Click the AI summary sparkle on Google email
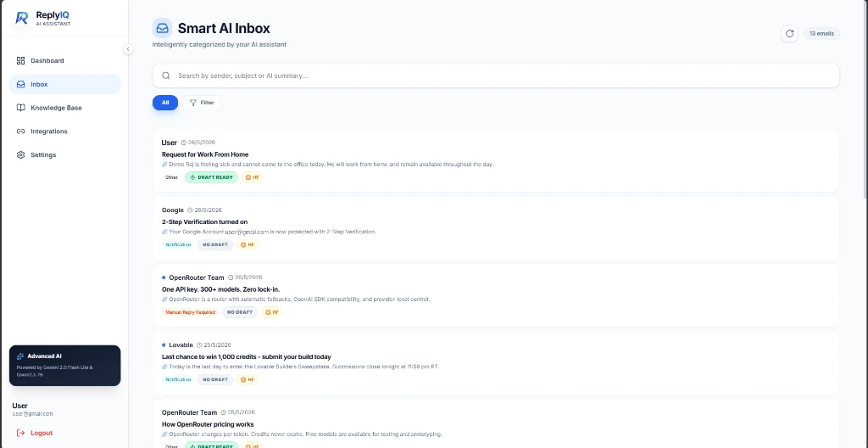868x448 pixels. coord(164,232)
